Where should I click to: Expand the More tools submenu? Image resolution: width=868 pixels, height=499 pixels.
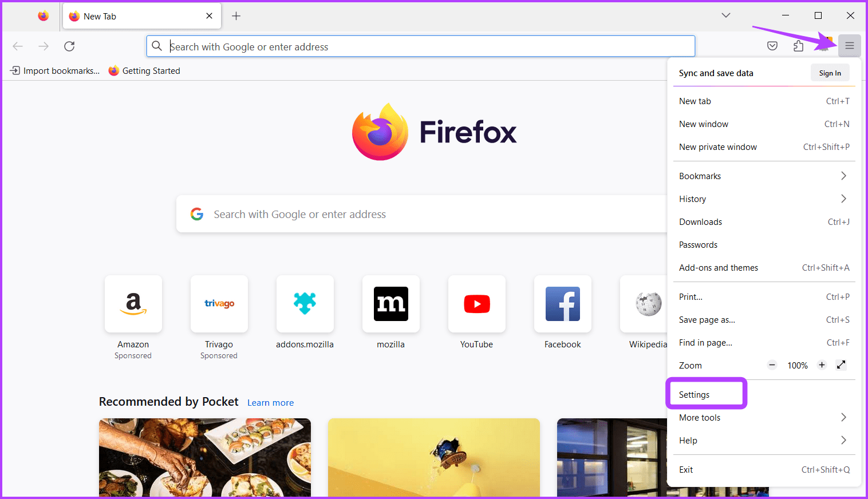(x=764, y=418)
